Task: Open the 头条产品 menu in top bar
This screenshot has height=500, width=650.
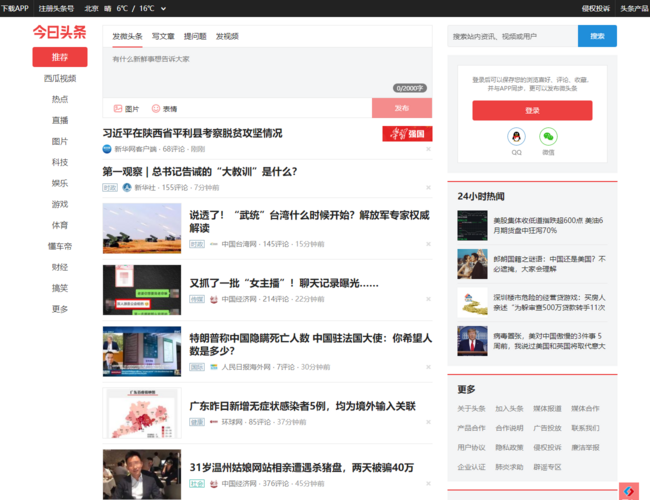Action: (x=634, y=8)
